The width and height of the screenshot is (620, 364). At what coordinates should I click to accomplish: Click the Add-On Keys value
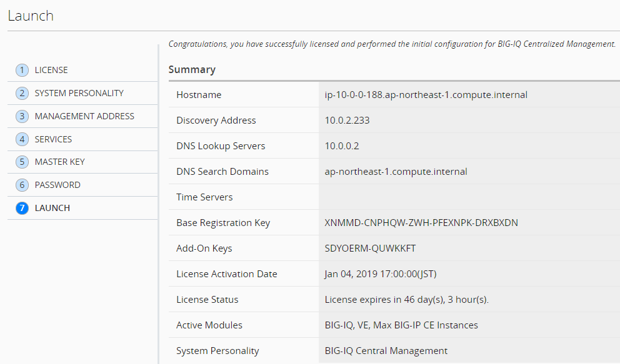click(370, 248)
